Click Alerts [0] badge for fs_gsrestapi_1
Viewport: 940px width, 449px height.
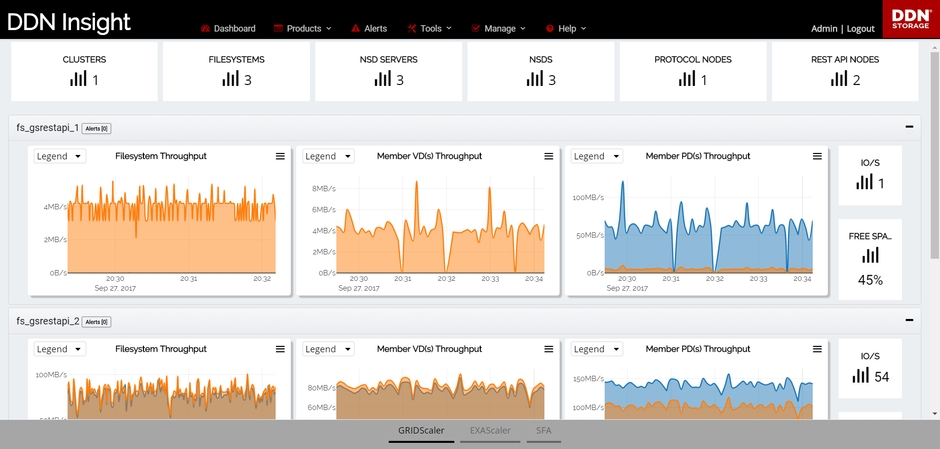(97, 128)
